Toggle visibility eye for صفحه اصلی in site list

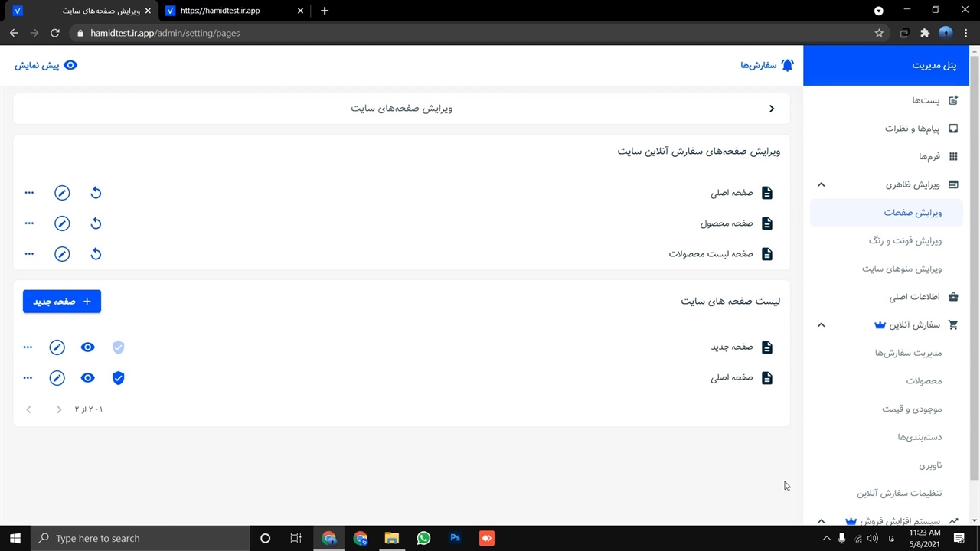(88, 378)
